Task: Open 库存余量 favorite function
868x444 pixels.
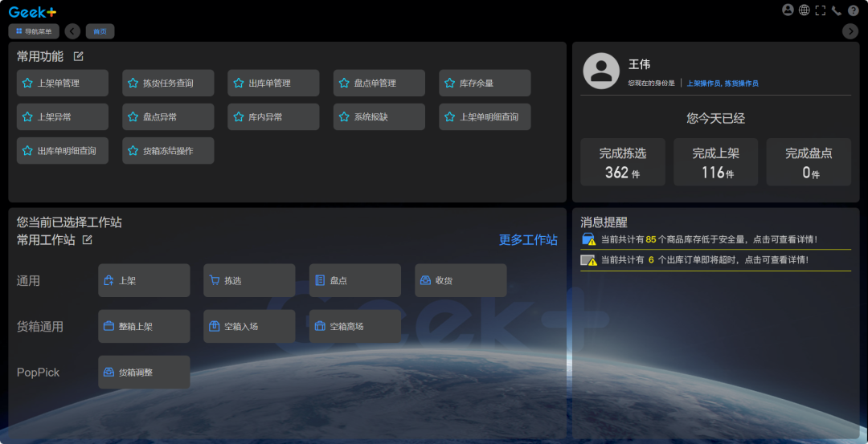Action: click(485, 83)
